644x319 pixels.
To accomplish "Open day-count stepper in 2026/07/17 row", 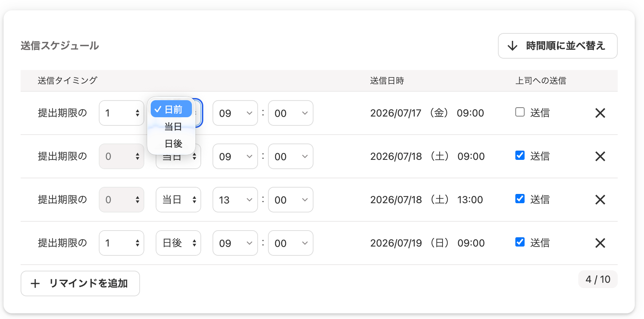I will pos(122,113).
